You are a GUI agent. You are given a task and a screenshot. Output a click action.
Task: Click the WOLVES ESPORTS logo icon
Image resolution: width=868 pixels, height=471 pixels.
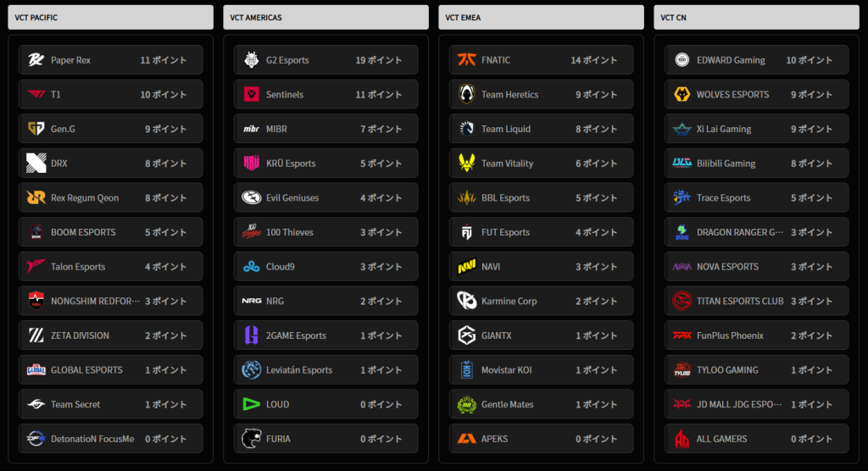(x=682, y=94)
